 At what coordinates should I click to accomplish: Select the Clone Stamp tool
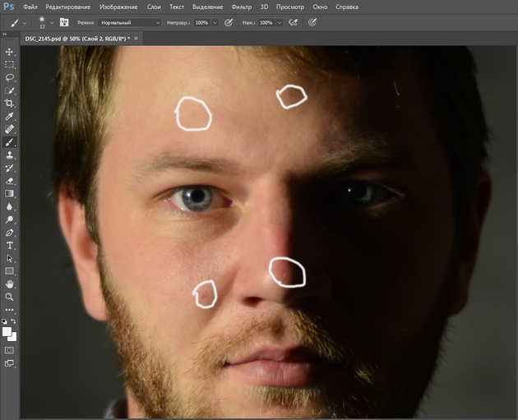[9, 155]
